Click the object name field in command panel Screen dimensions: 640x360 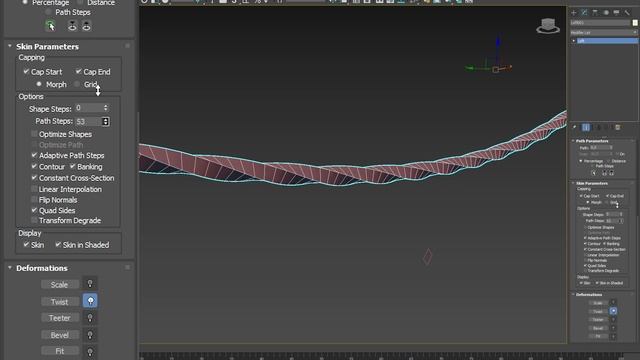click(x=600, y=23)
